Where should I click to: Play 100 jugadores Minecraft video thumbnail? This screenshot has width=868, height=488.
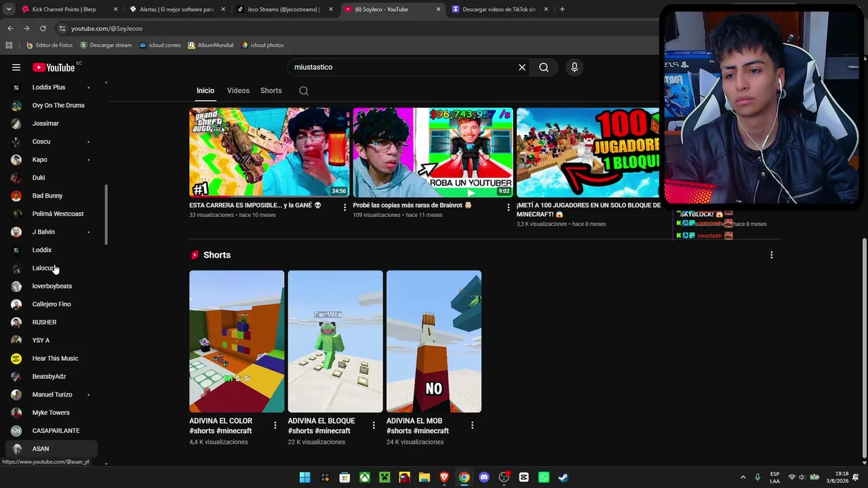pyautogui.click(x=588, y=152)
